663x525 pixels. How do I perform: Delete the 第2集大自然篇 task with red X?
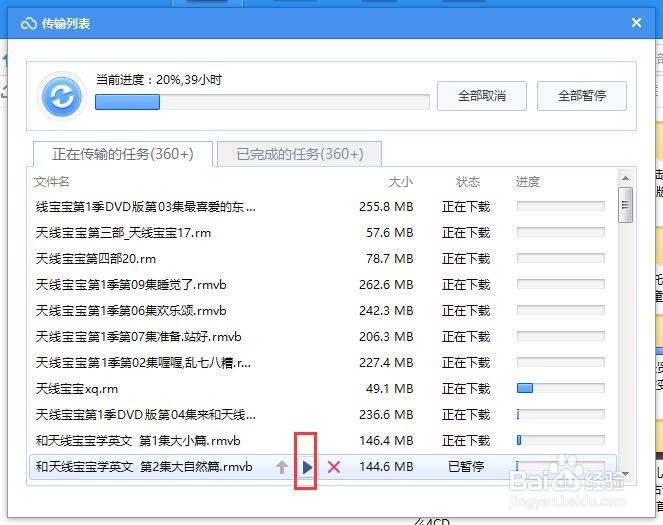tap(334, 467)
